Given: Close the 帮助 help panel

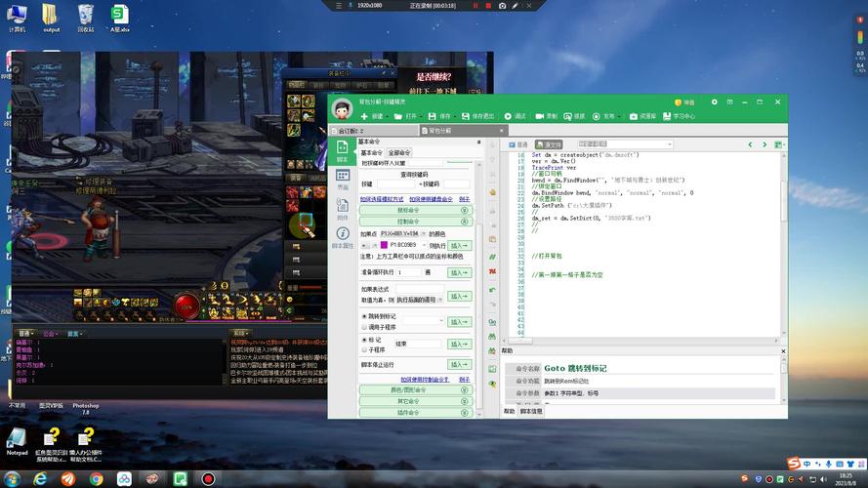Looking at the screenshot, I should 783,350.
